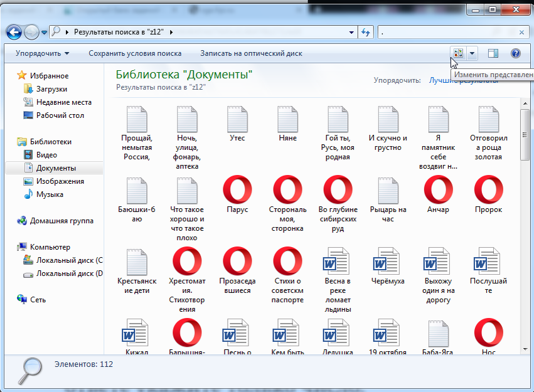
Task: Click the refresh button beside address bar
Action: 366,33
